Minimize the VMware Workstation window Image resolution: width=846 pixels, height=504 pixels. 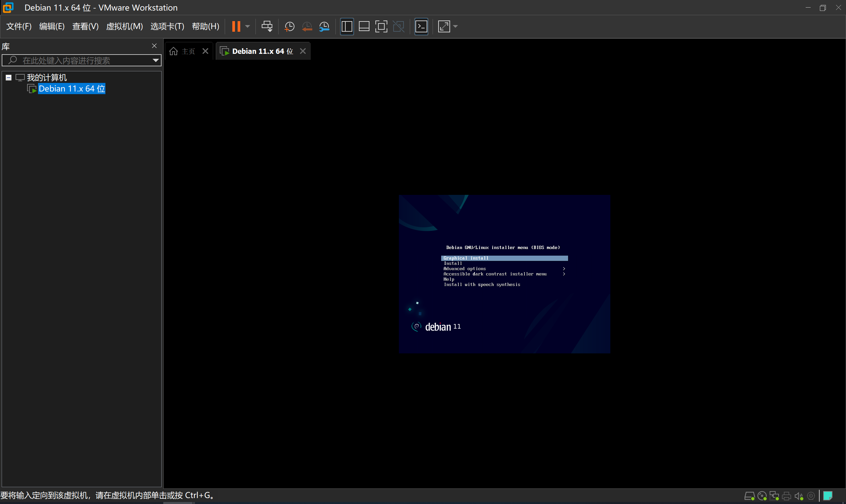pos(808,8)
